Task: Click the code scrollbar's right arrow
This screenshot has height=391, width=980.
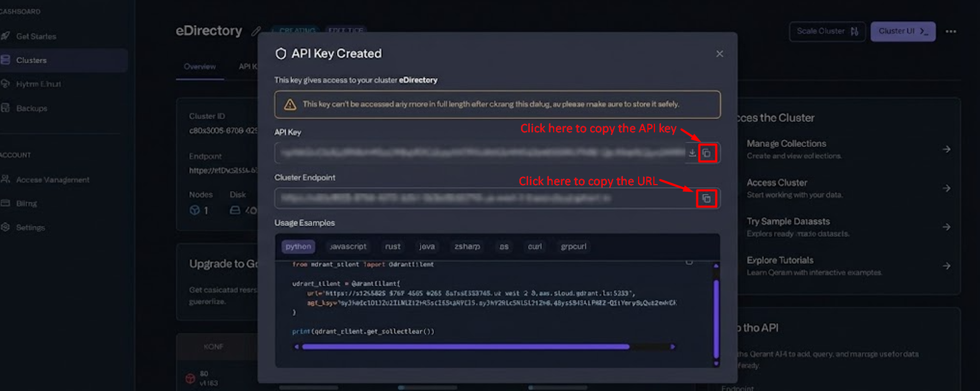Action: (x=673, y=346)
